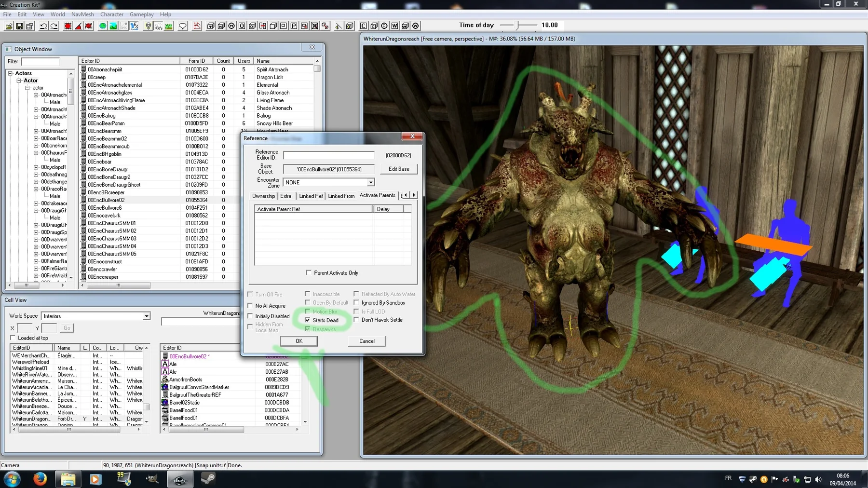Adjust the Time of day slider handle
The image size is (868, 488).
coord(519,25)
